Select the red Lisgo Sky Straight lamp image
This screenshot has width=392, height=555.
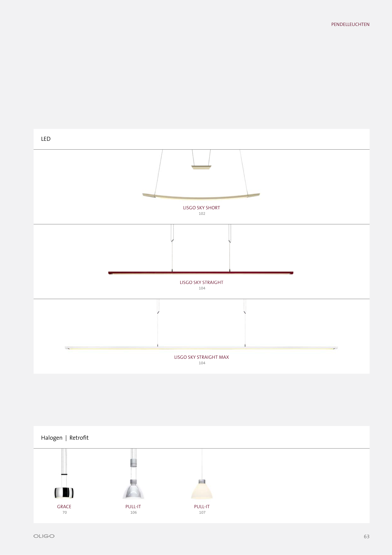pyautogui.click(x=201, y=273)
